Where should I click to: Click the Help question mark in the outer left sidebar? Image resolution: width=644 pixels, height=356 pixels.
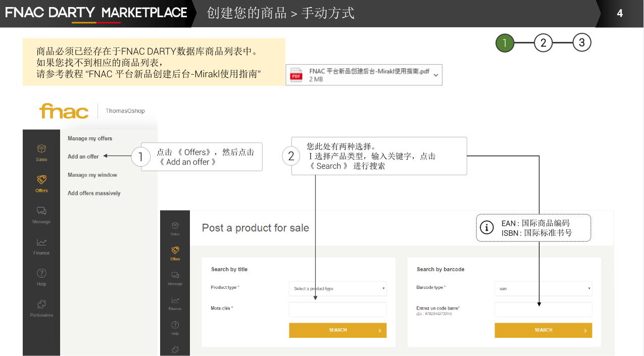(x=41, y=273)
